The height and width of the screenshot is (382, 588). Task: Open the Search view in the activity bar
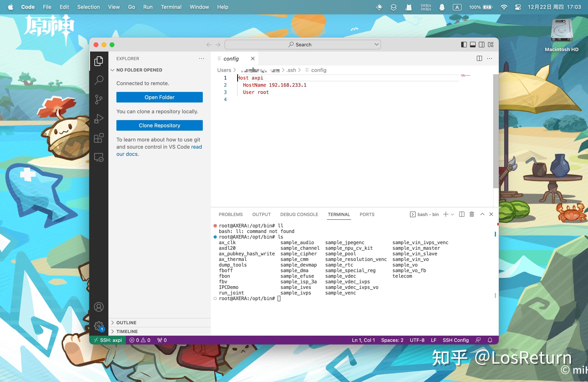99,80
